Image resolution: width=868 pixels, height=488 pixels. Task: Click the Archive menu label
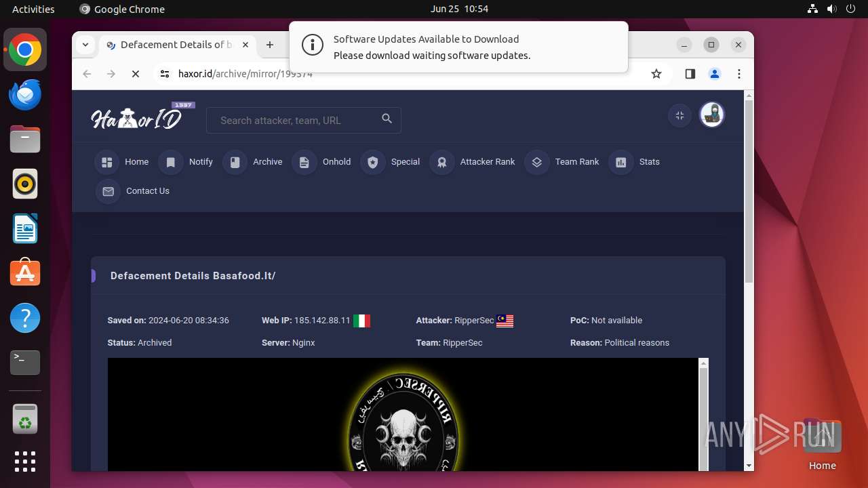(268, 162)
